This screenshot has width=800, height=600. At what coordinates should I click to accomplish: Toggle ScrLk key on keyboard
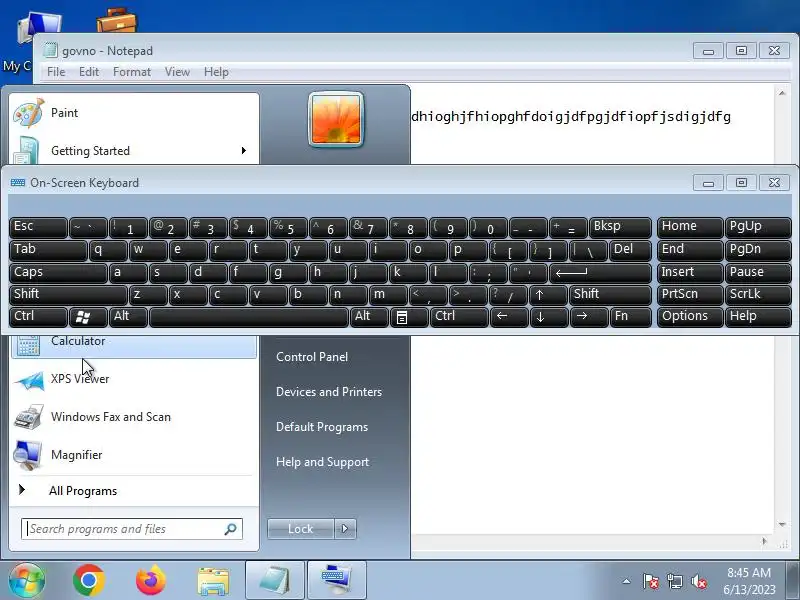pos(758,294)
